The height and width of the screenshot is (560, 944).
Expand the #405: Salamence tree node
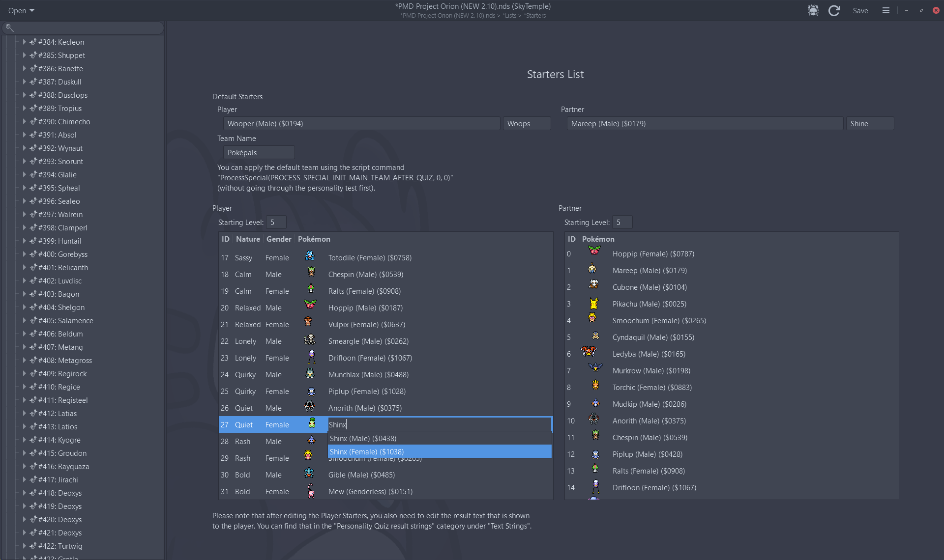tap(24, 320)
